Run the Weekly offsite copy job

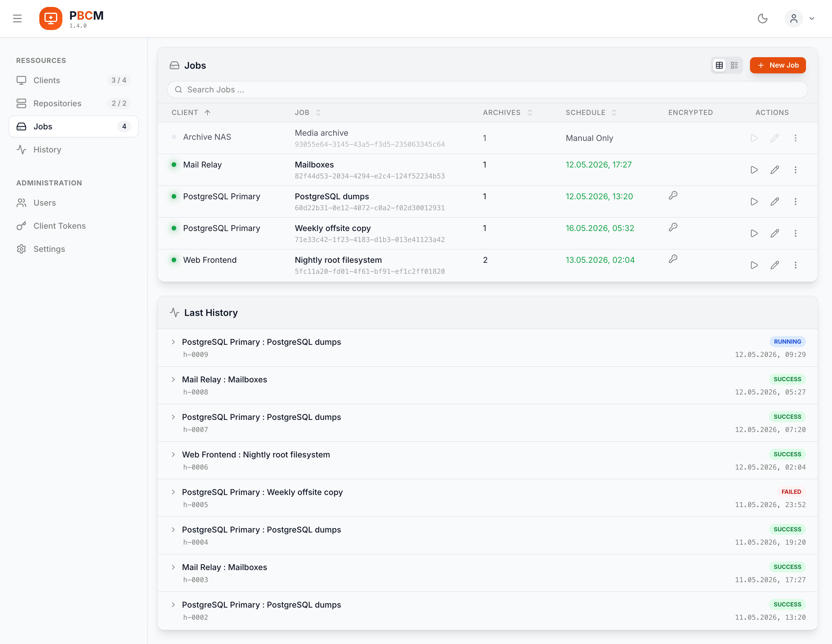[x=754, y=233]
